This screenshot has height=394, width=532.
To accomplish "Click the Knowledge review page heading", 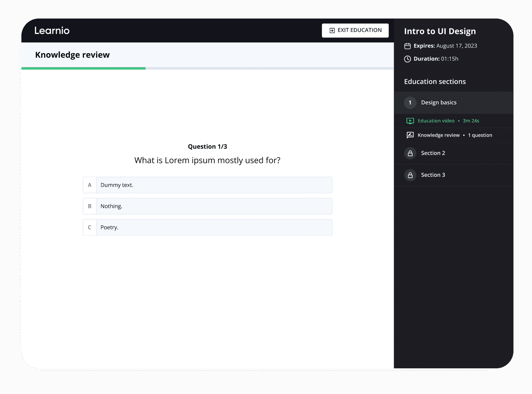I will (72, 55).
